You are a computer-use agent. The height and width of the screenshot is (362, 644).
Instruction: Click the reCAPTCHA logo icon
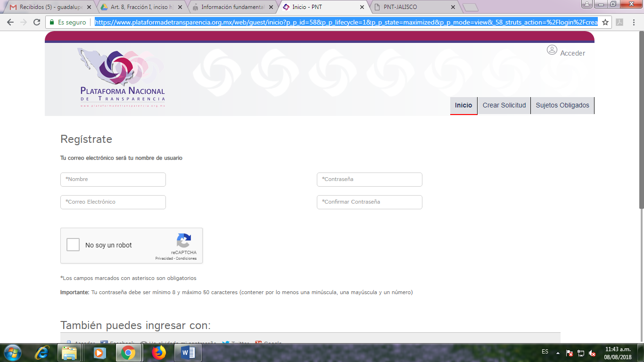click(184, 240)
